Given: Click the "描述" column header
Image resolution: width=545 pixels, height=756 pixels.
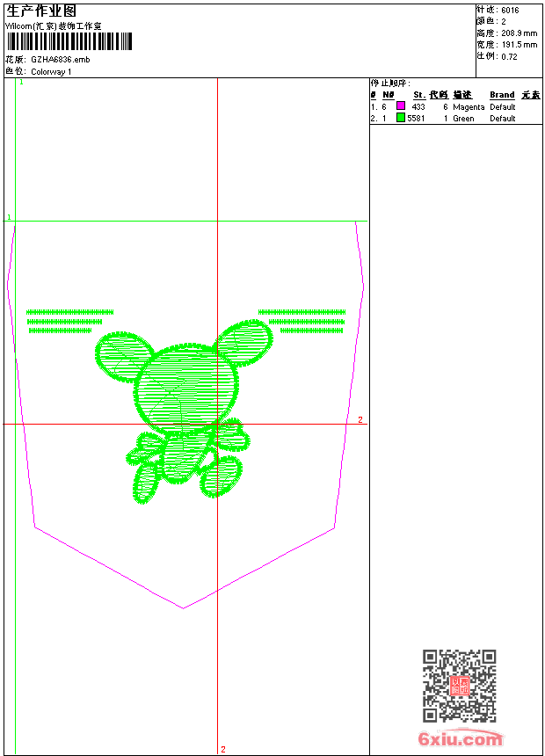Looking at the screenshot, I should 462,95.
